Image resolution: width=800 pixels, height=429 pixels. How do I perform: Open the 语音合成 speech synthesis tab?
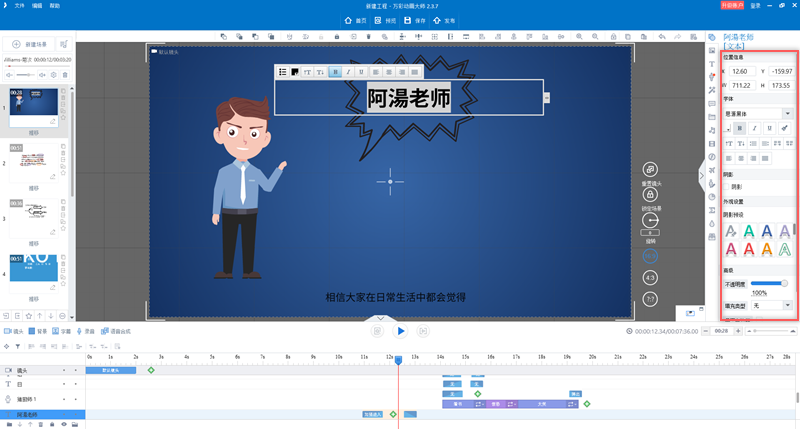116,331
